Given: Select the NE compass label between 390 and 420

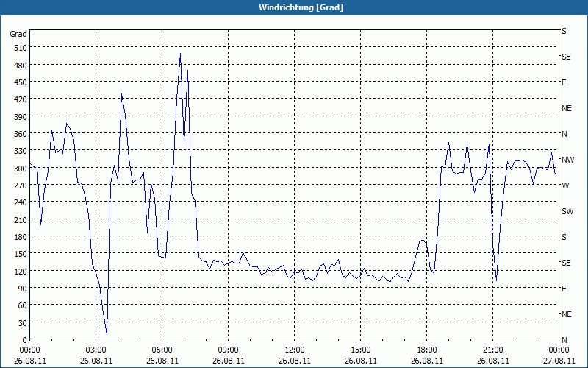Looking at the screenshot, I should [566, 108].
